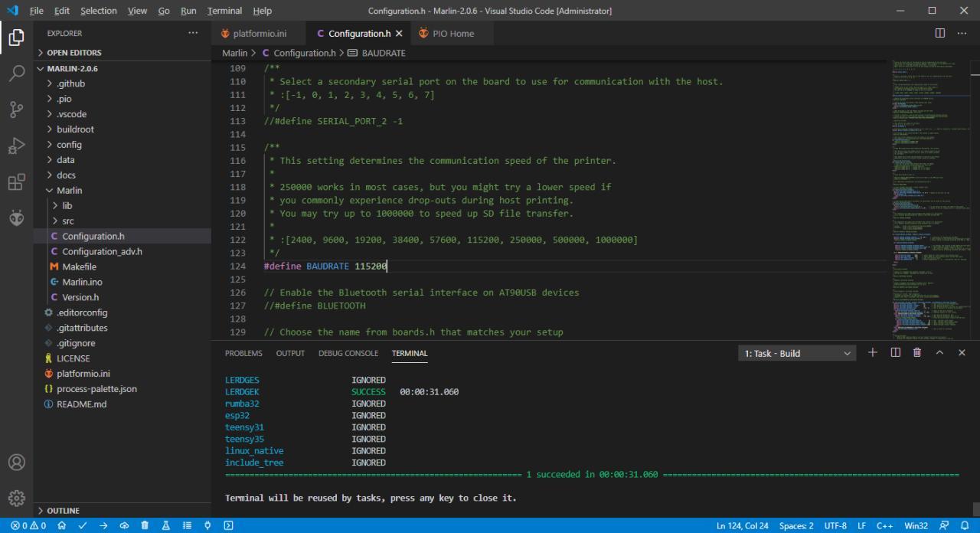980x533 pixels.
Task: Click PlatformIO Serial Monitor plug icon
Action: [x=207, y=526]
